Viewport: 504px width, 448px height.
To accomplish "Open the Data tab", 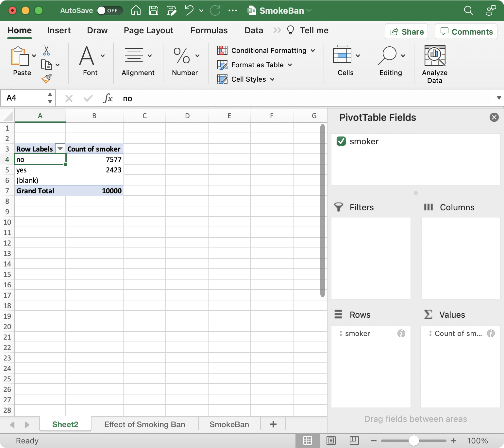I will (254, 30).
